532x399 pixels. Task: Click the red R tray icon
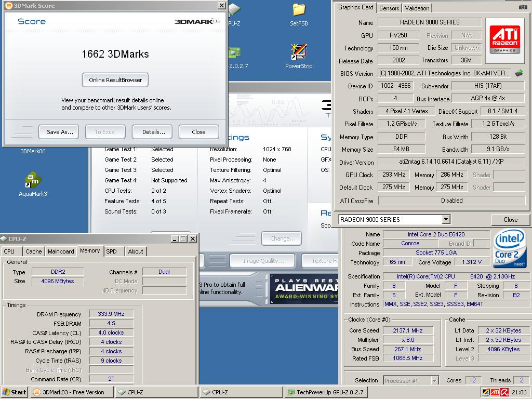[x=504, y=392]
